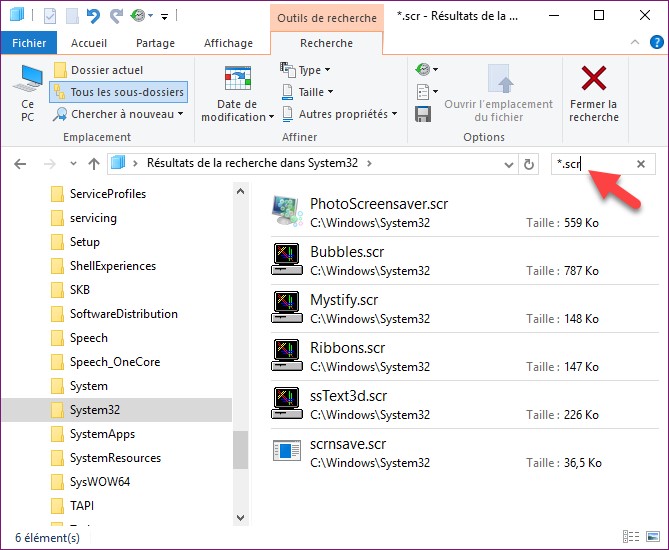Click Outils de recherche contextual tab

coord(327,18)
